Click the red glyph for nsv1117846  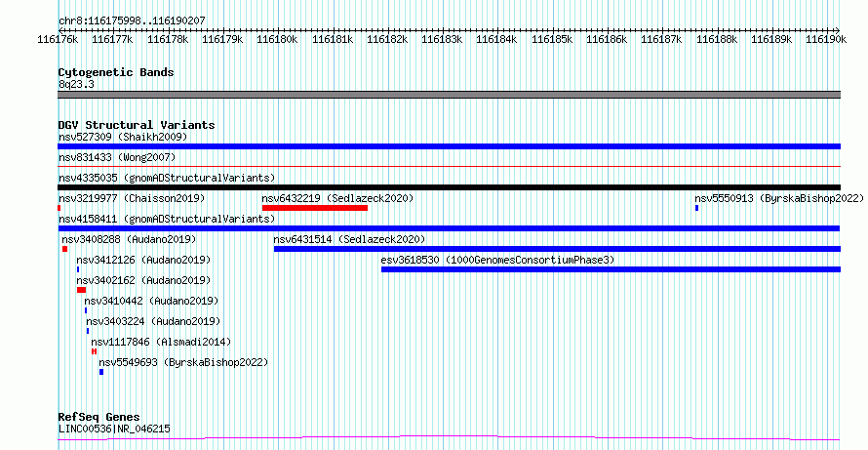pos(94,351)
